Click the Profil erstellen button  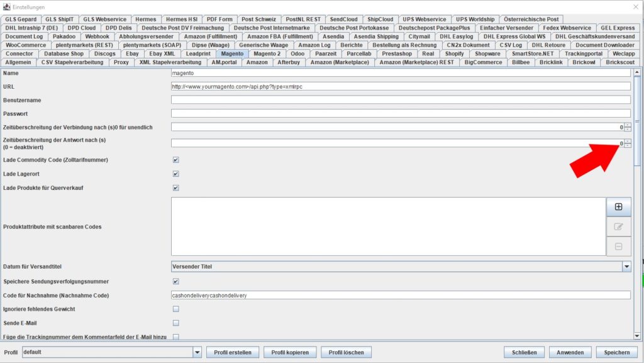pyautogui.click(x=233, y=352)
